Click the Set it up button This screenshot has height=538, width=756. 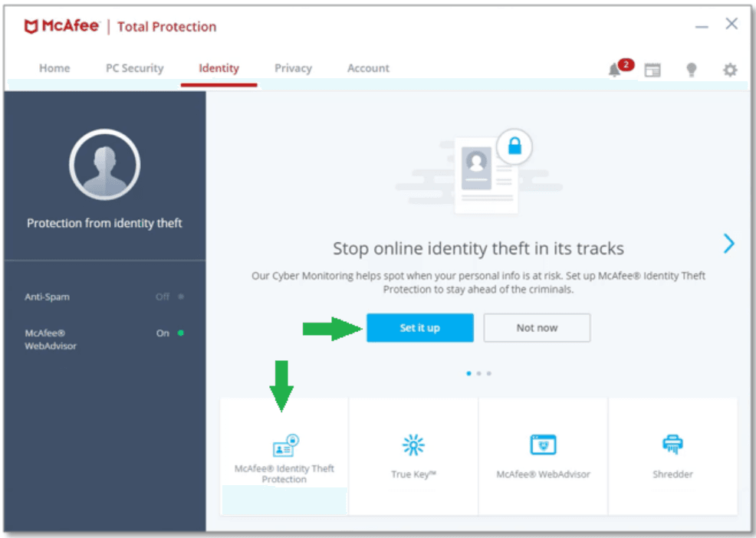pyautogui.click(x=420, y=328)
